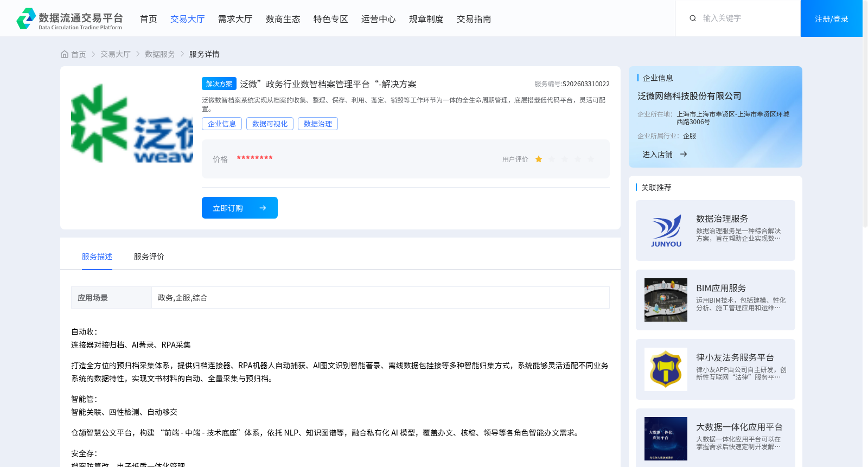
Task: Click the masked price ********
Action: [254, 158]
